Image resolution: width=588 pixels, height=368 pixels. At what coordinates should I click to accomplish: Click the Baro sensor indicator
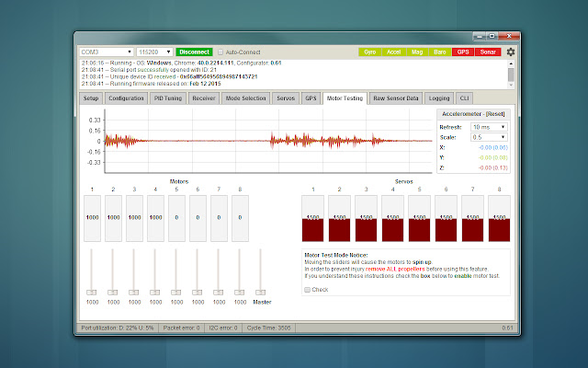coord(438,52)
